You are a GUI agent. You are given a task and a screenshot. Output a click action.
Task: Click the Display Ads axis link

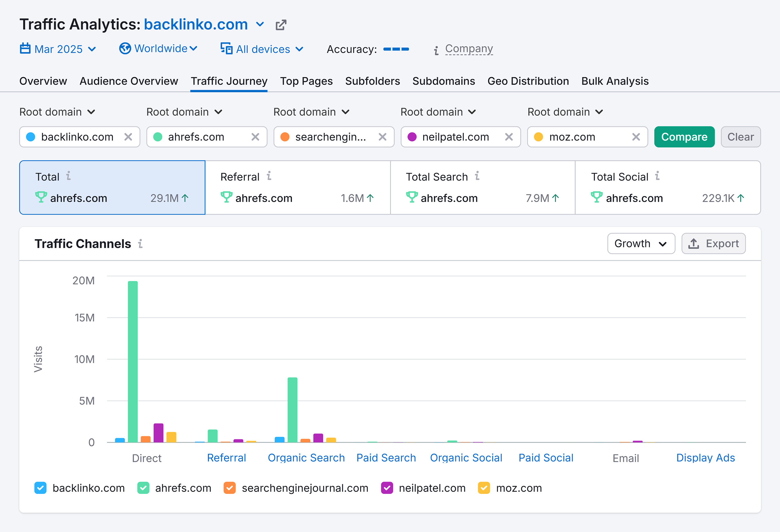[705, 458]
